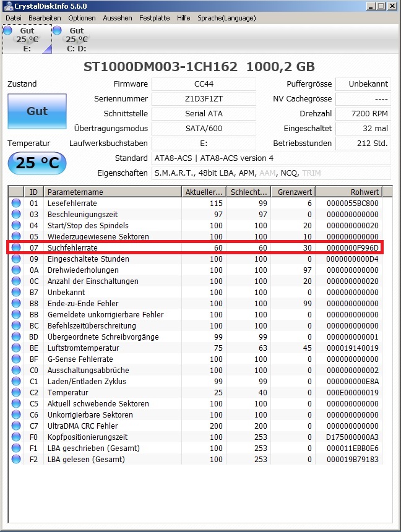This screenshot has width=401, height=532.
Task: Click raw value 000019B79183
Action: point(353,459)
